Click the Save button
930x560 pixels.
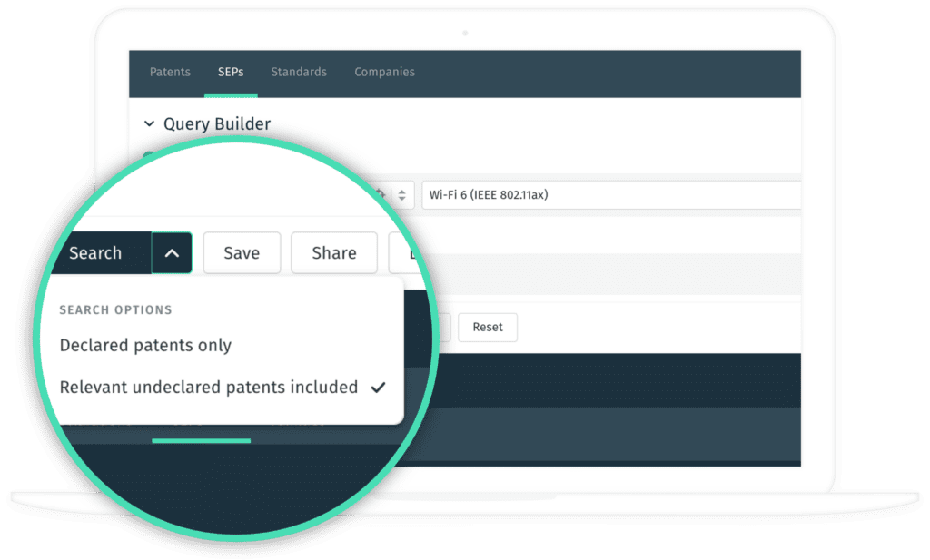[x=242, y=253]
